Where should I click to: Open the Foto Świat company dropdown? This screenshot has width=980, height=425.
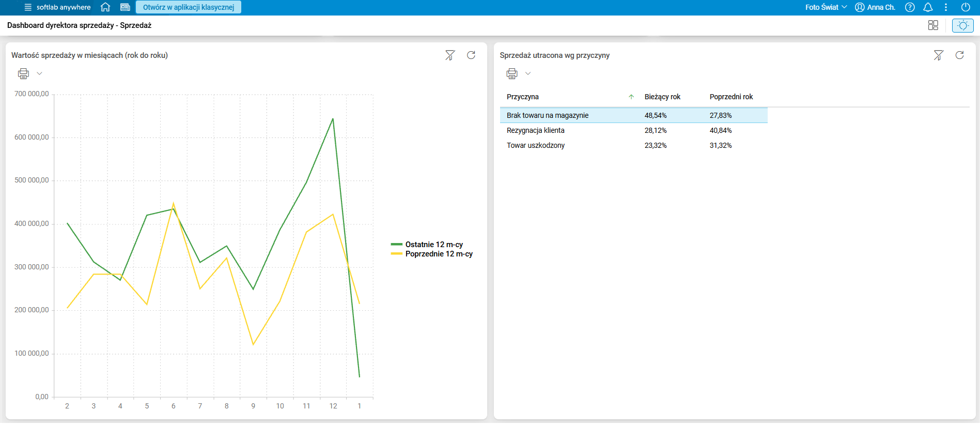[x=826, y=7]
